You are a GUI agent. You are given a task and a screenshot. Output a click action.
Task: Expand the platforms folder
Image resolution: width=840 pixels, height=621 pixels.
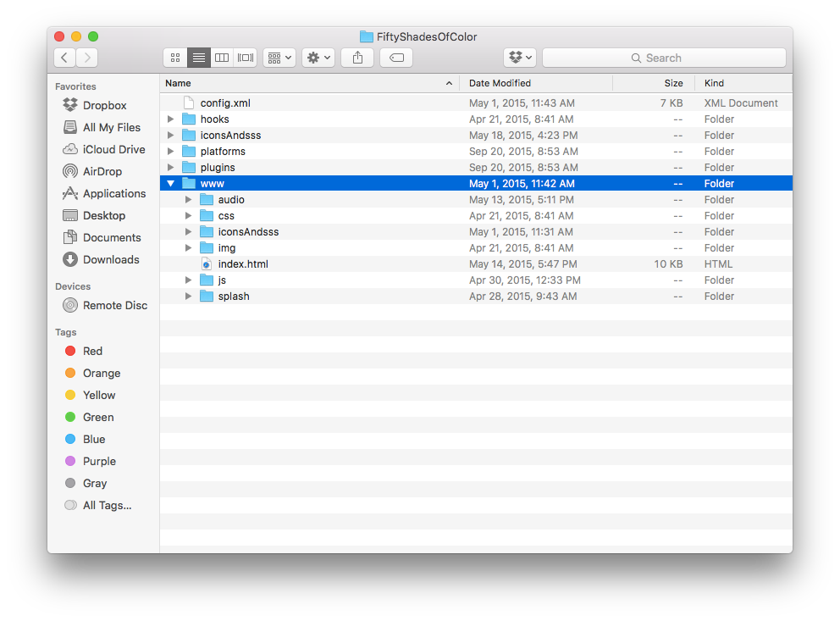click(x=170, y=151)
